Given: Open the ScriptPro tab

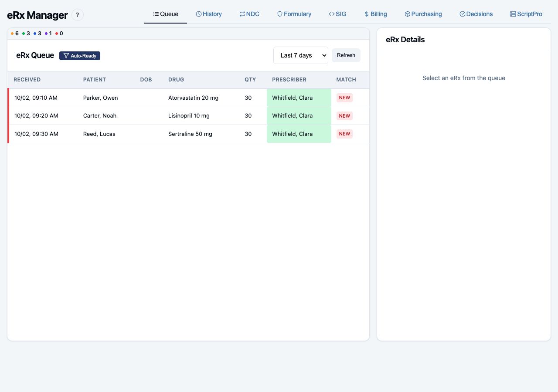Looking at the screenshot, I should click(526, 14).
